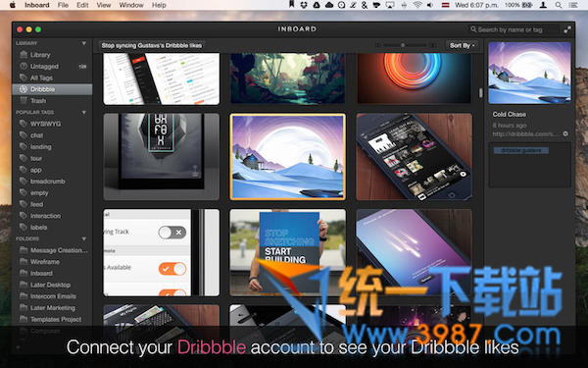Image resolution: width=588 pixels, height=368 pixels.
Task: Open the Trash in sidebar
Action: [52, 100]
